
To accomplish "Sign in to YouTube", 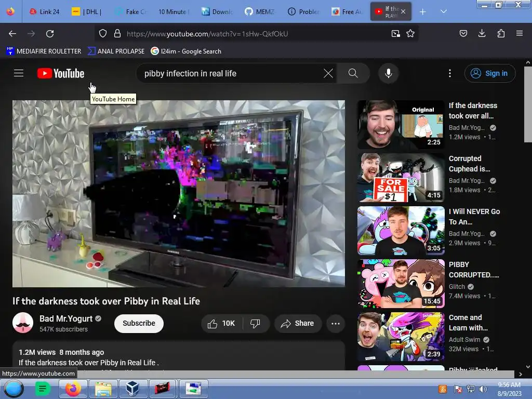I will pos(489,73).
